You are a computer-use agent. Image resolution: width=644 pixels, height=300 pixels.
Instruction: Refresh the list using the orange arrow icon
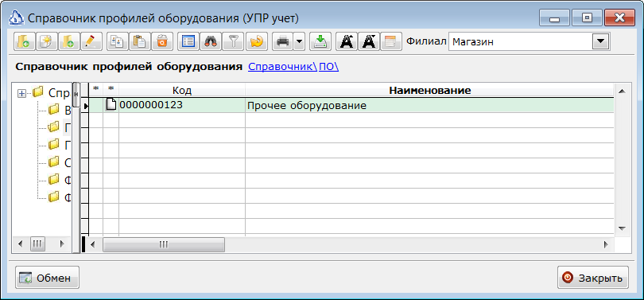click(256, 41)
